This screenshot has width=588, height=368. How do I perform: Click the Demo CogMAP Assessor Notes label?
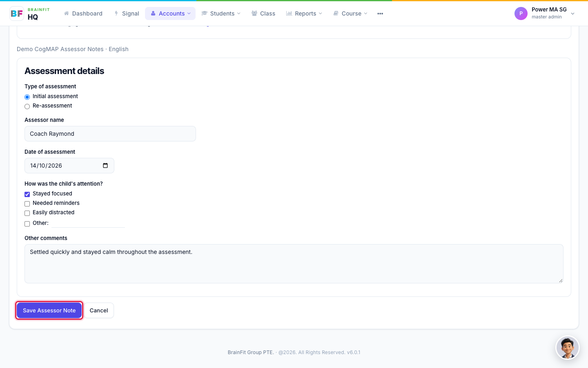click(x=73, y=49)
